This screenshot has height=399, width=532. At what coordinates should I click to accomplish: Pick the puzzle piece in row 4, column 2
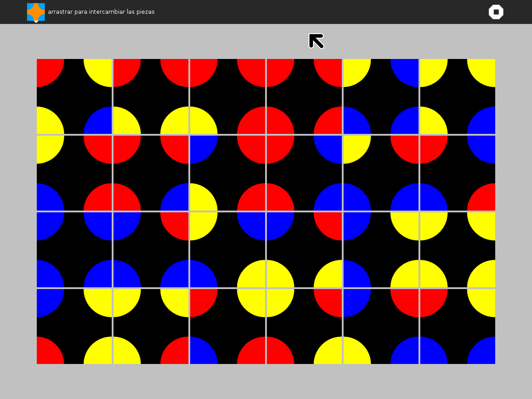[151, 326]
